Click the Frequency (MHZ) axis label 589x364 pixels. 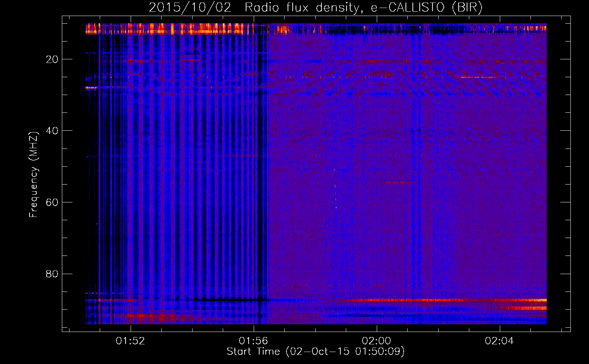coord(33,175)
